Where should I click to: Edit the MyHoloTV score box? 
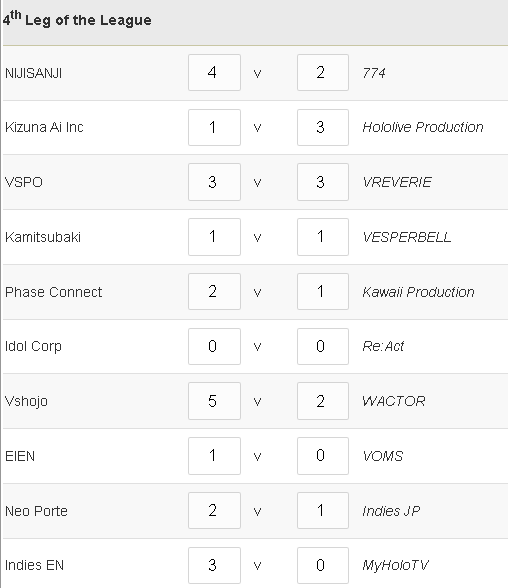[x=323, y=565]
